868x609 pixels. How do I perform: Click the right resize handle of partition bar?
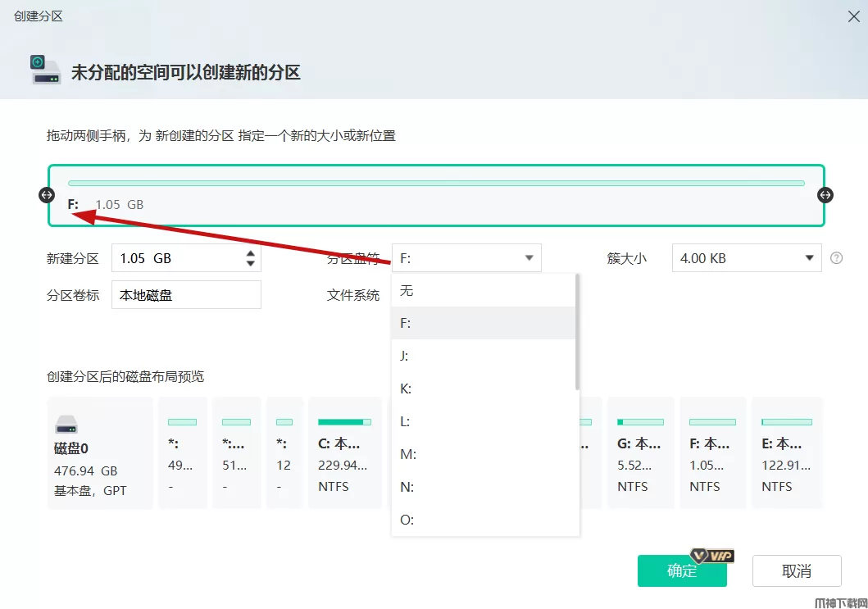point(825,195)
